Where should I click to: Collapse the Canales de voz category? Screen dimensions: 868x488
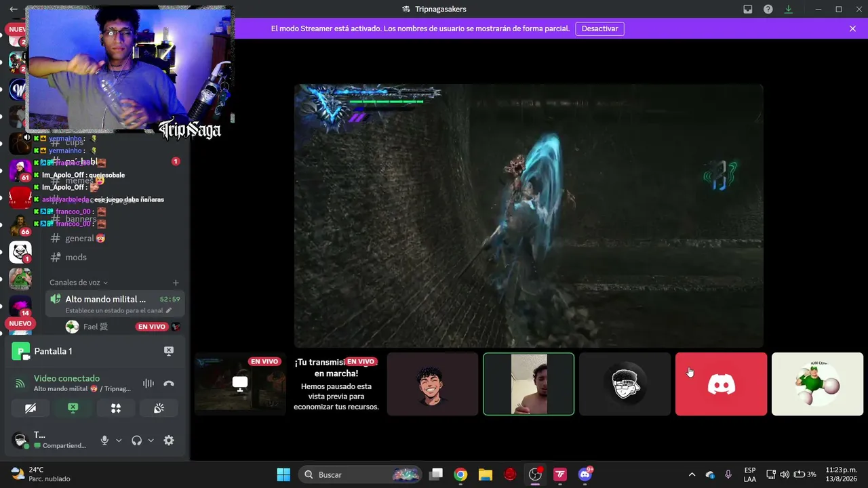point(79,283)
